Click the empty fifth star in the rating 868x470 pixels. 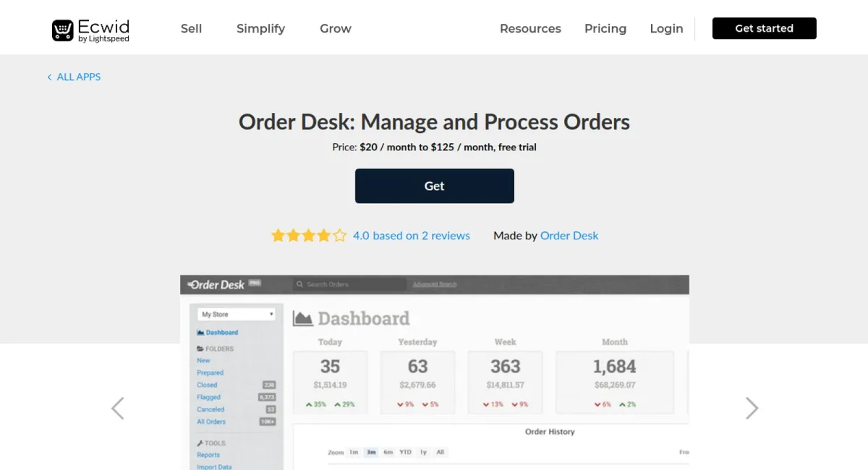pos(339,234)
